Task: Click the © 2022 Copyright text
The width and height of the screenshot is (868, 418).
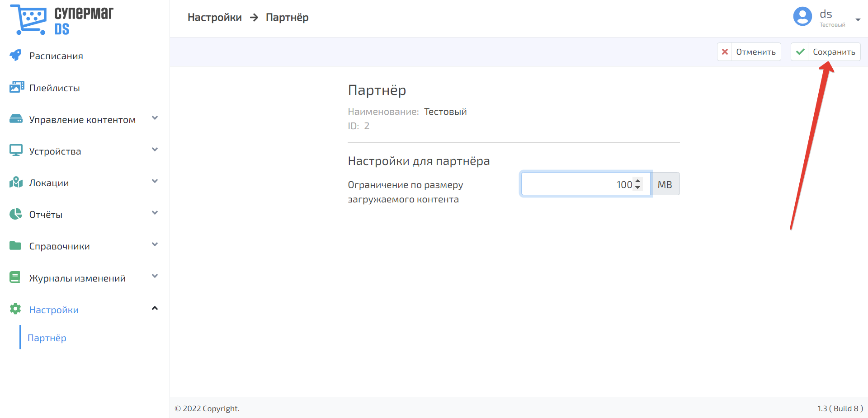Action: [x=207, y=409]
